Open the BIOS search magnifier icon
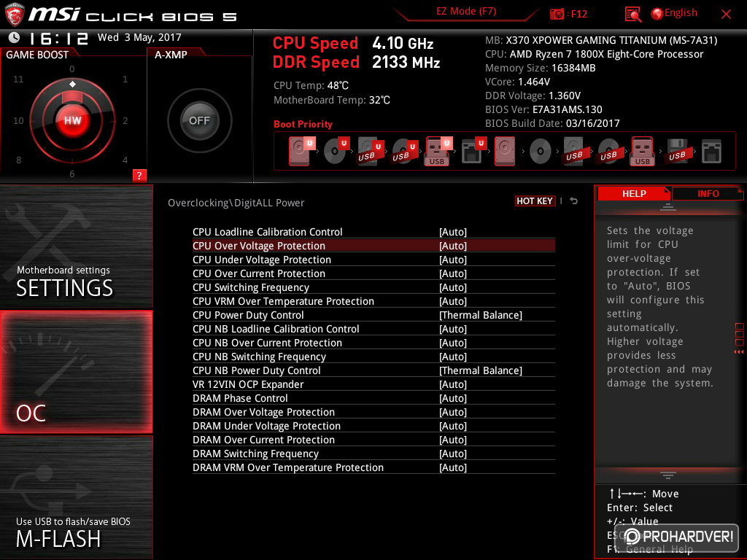This screenshot has width=747, height=560. 632,15
